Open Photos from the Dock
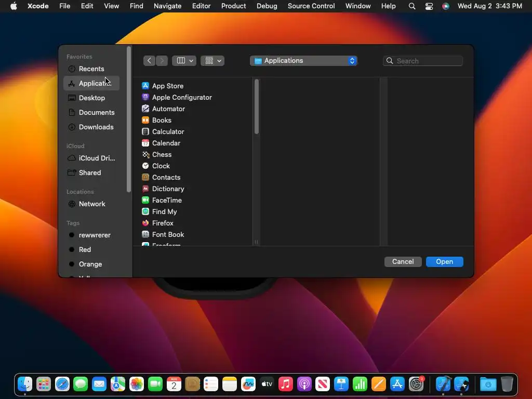The image size is (532, 399). [x=137, y=384]
